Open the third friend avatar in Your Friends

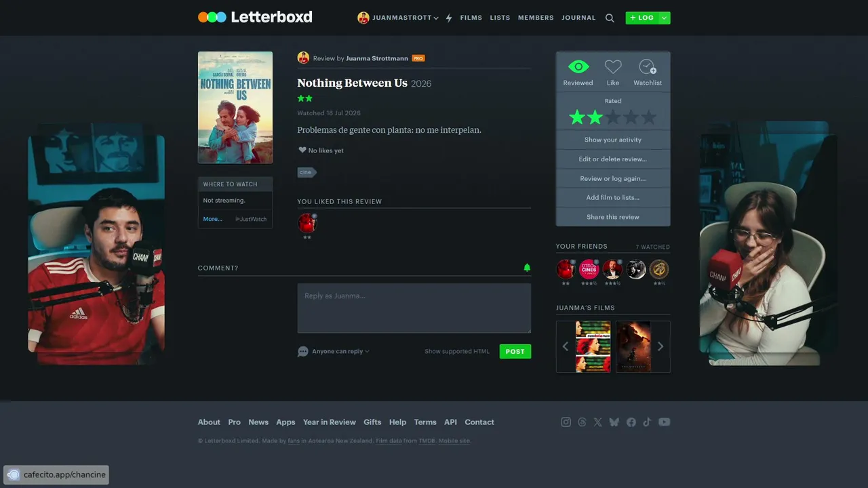coord(612,270)
